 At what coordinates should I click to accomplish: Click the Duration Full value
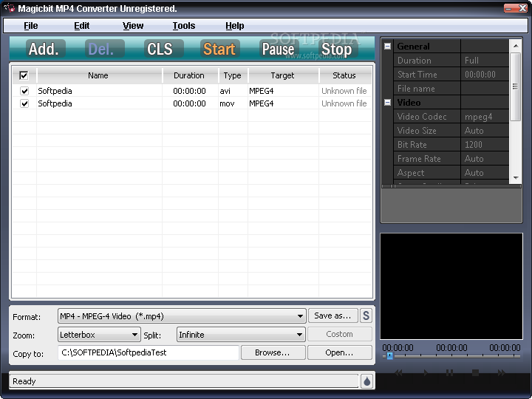[485, 61]
